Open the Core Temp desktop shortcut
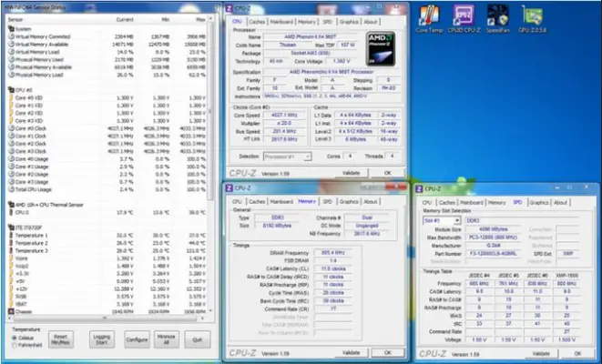602x364 pixels. [429, 18]
